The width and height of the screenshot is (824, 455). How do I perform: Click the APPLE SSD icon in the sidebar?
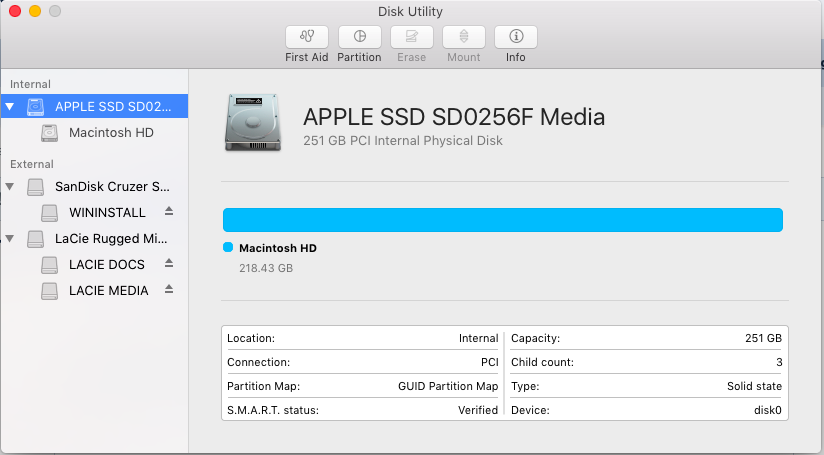pyautogui.click(x=35, y=107)
